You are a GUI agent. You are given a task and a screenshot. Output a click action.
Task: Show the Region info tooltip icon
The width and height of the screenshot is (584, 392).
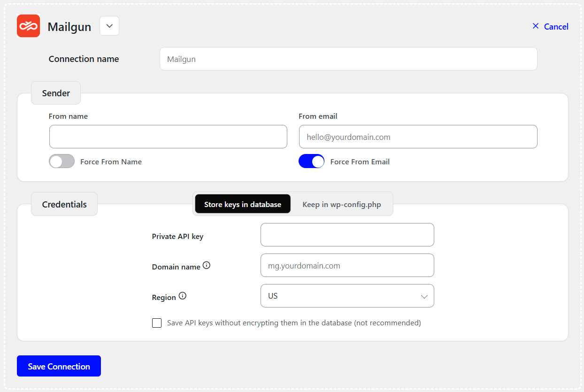tap(183, 296)
